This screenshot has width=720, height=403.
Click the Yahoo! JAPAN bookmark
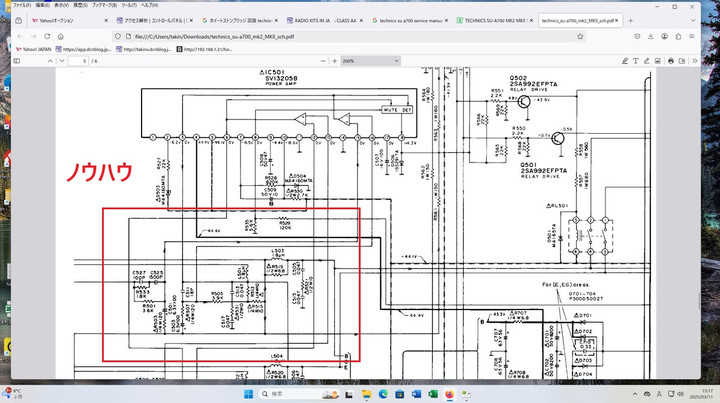[x=32, y=47]
